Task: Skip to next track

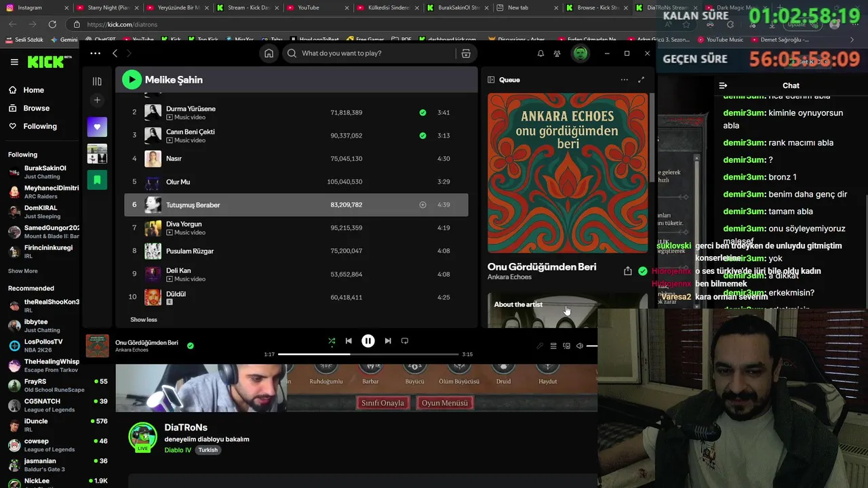Action: click(387, 341)
